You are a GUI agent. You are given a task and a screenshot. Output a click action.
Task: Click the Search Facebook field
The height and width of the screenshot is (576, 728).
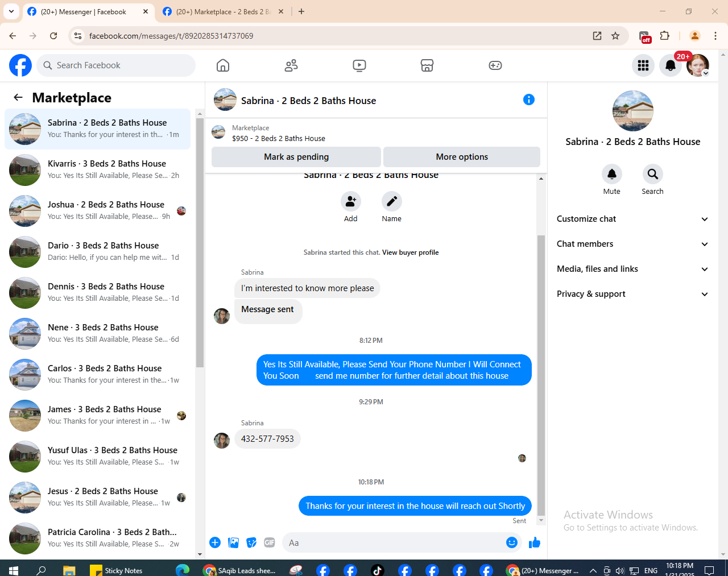click(116, 65)
